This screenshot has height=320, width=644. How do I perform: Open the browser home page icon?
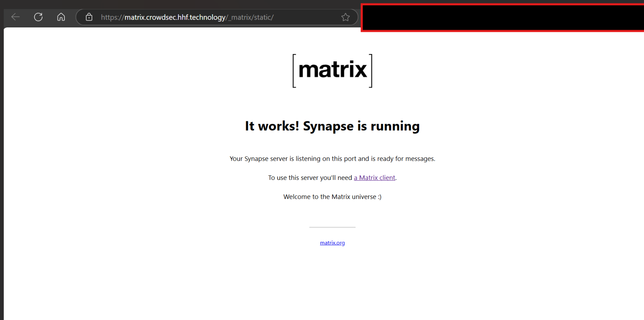point(61,17)
